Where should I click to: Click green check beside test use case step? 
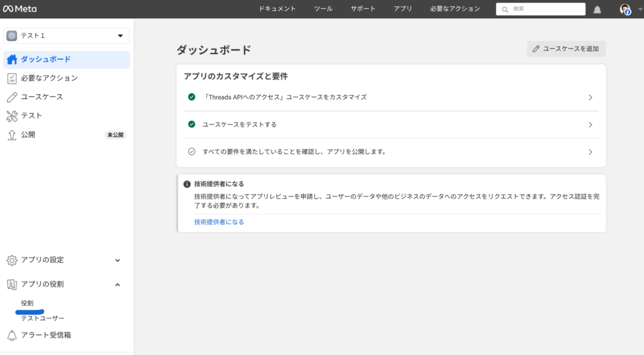[x=192, y=125]
